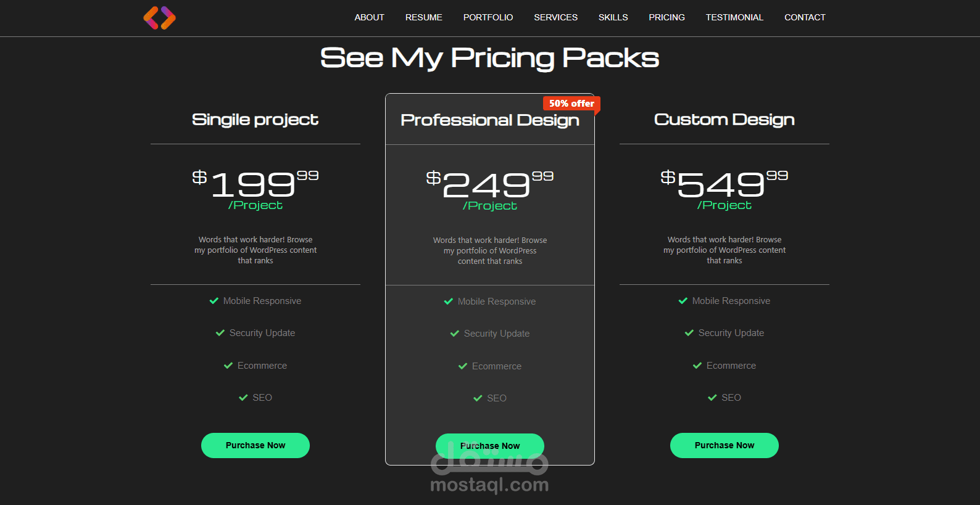This screenshot has height=505, width=980.
Task: Open the TESTIMONIAL nav item
Action: [734, 17]
